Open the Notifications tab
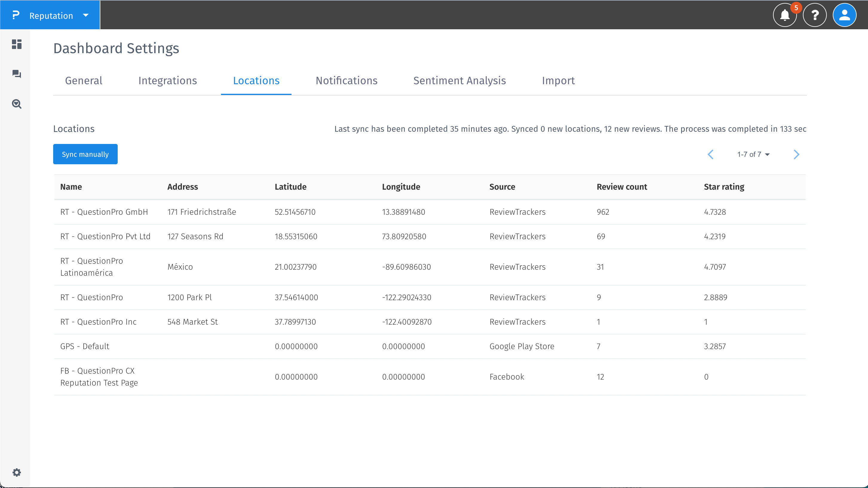The image size is (868, 488). click(346, 81)
